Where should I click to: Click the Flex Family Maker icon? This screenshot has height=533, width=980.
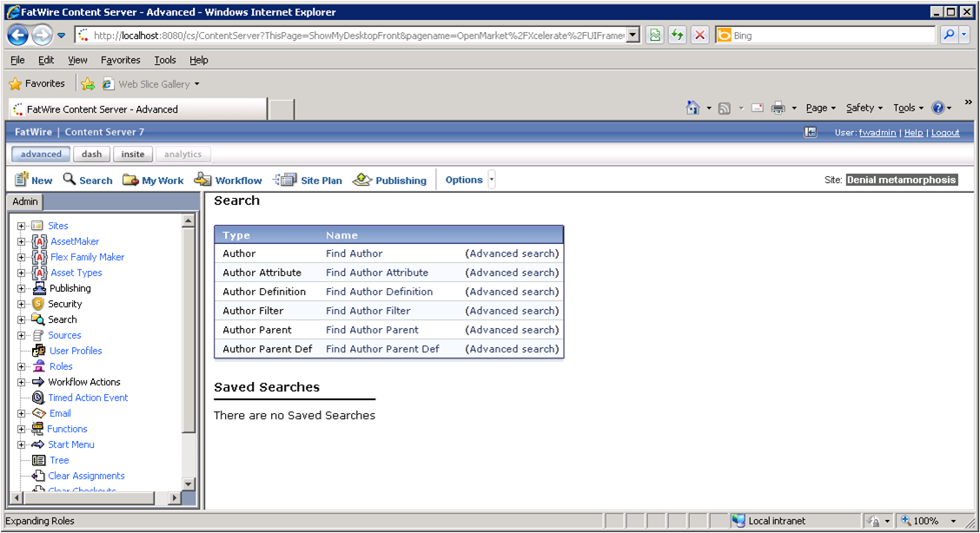tap(39, 256)
